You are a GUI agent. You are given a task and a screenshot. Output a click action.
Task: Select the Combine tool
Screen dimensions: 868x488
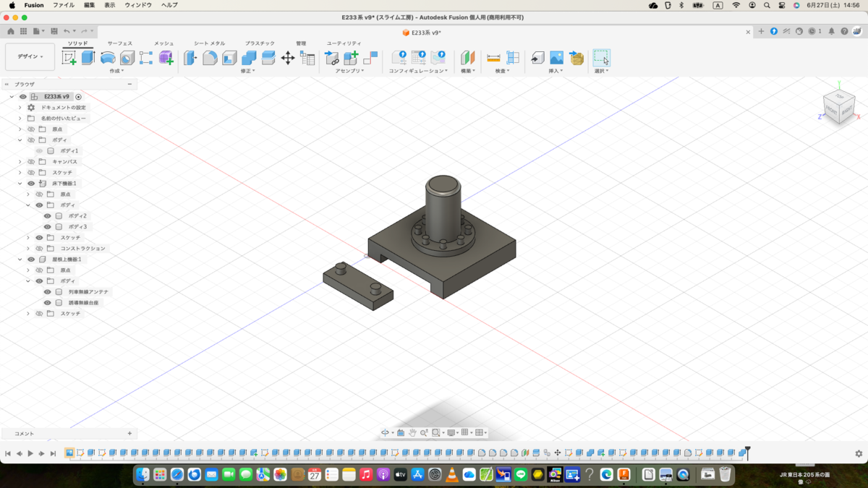point(249,58)
